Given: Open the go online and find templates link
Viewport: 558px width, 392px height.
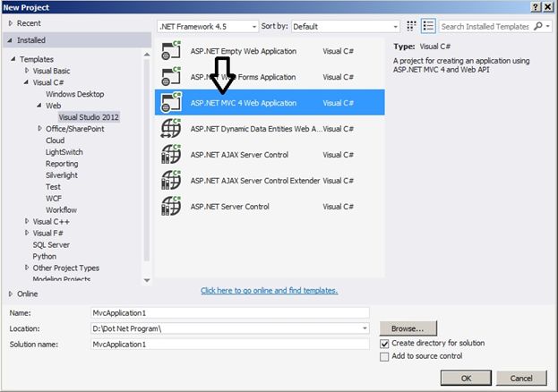Looking at the screenshot, I should coord(269,290).
